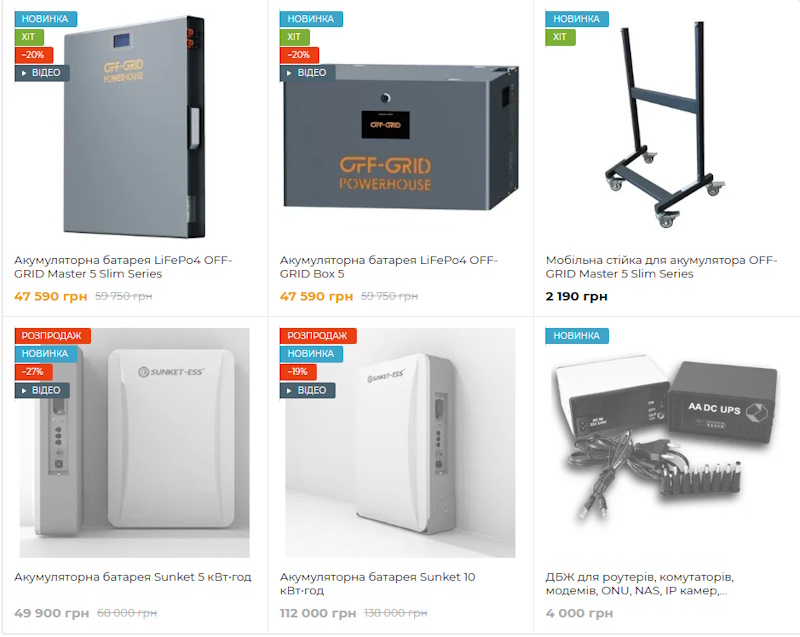Open link Акумуляторна батарея Sunket 5 кВт·год
The height and width of the screenshot is (637, 800).
(x=133, y=577)
